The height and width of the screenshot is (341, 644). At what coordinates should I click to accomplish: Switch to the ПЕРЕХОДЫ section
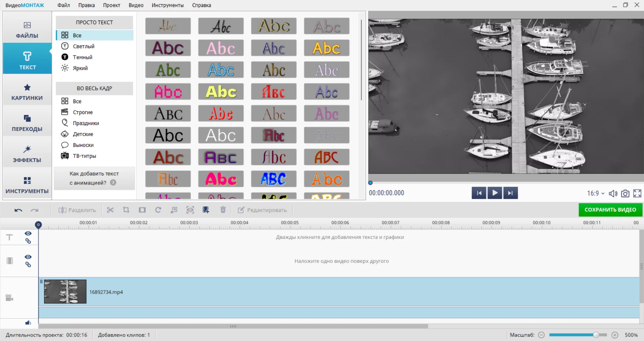pyautogui.click(x=27, y=123)
